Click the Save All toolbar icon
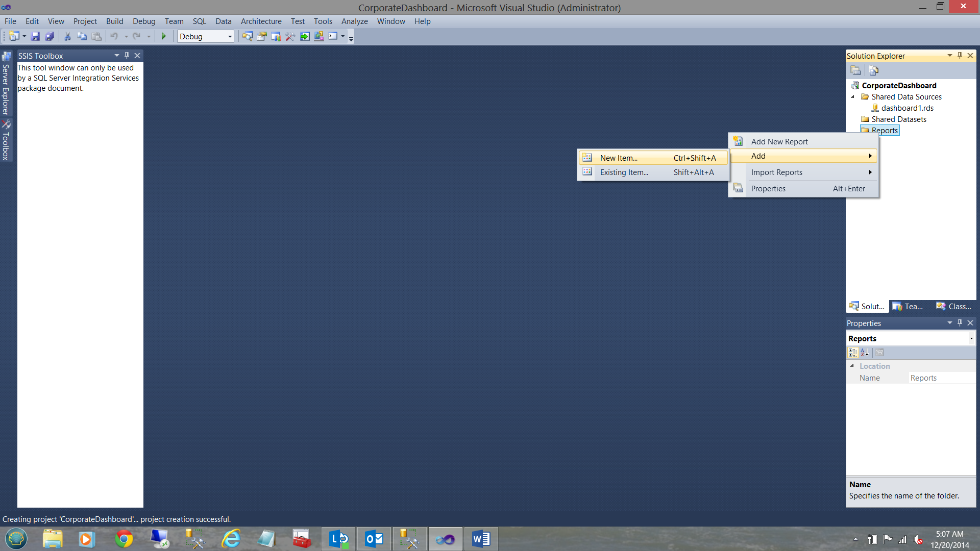This screenshot has width=980, height=551. pos(50,36)
